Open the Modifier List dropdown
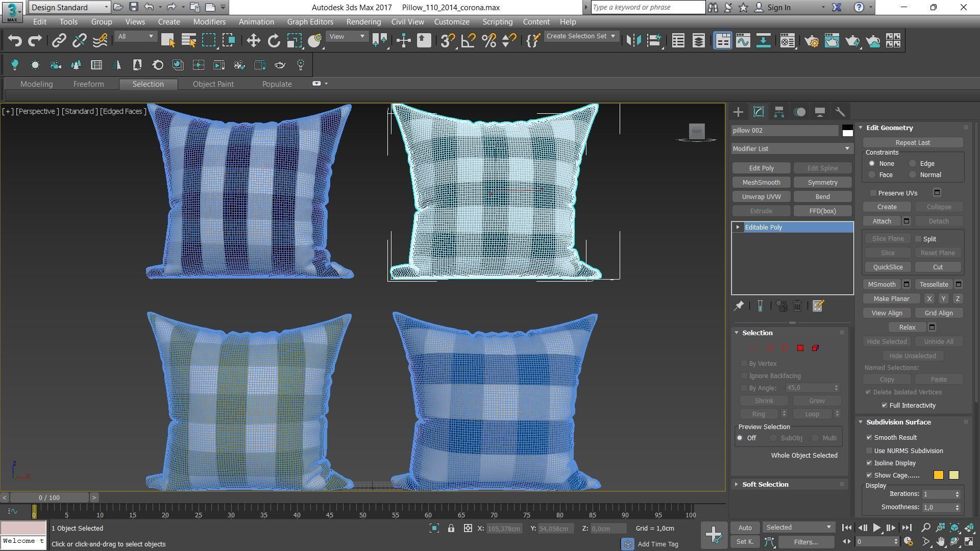 [x=792, y=148]
